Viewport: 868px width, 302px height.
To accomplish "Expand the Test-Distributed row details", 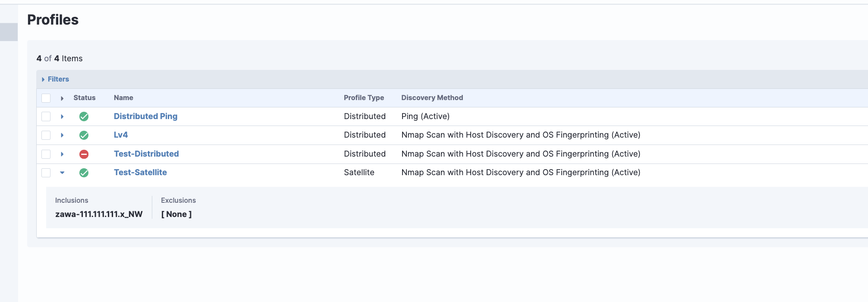I will [x=62, y=154].
